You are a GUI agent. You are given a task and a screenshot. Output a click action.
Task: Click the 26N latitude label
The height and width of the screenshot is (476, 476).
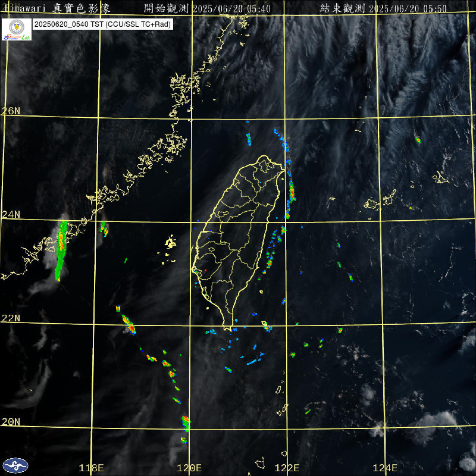click(11, 111)
